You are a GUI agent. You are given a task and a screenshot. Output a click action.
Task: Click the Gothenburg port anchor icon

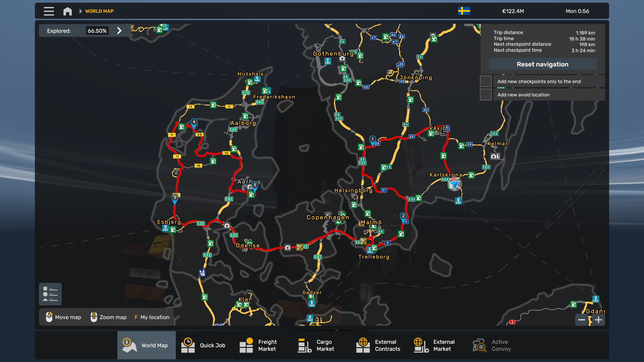click(328, 61)
